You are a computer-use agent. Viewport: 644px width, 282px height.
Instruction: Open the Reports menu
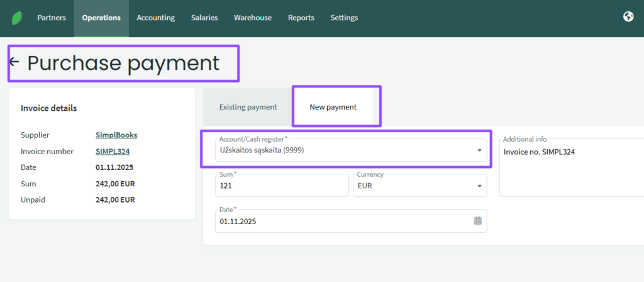coord(301,18)
